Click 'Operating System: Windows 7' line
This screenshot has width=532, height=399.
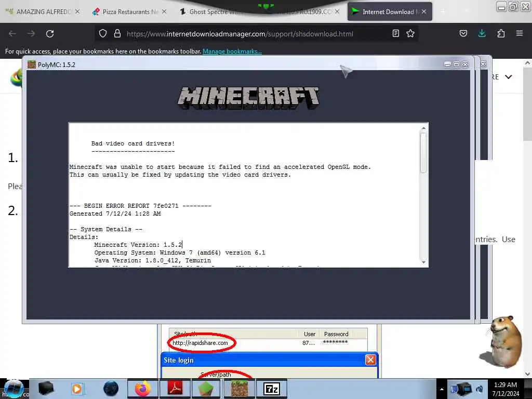[180, 252]
